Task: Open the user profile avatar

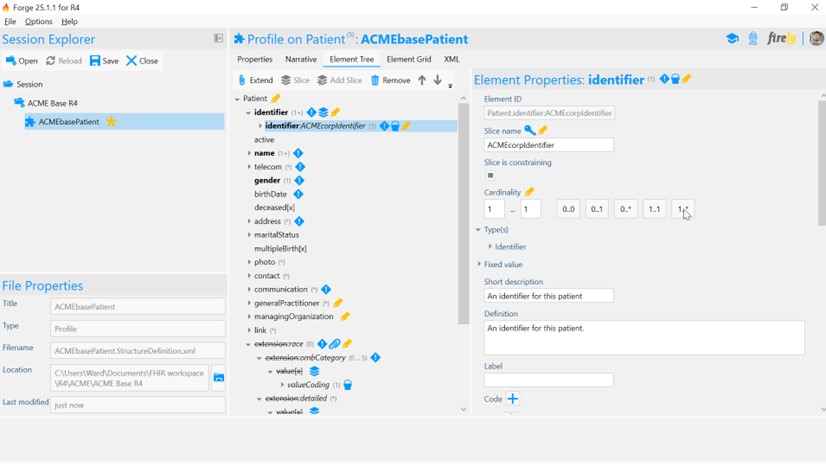Action: 816,39
